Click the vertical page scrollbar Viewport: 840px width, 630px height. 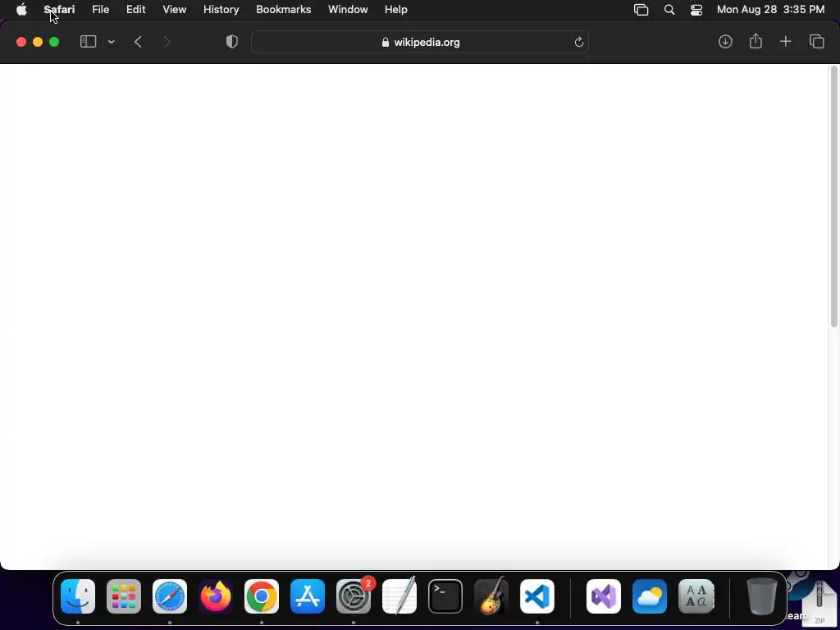pyautogui.click(x=833, y=196)
